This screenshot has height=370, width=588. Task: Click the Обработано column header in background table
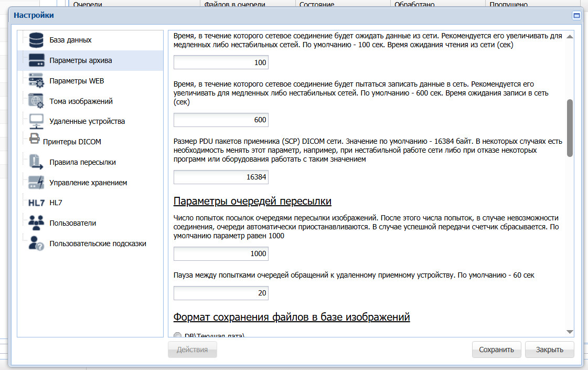(x=414, y=5)
